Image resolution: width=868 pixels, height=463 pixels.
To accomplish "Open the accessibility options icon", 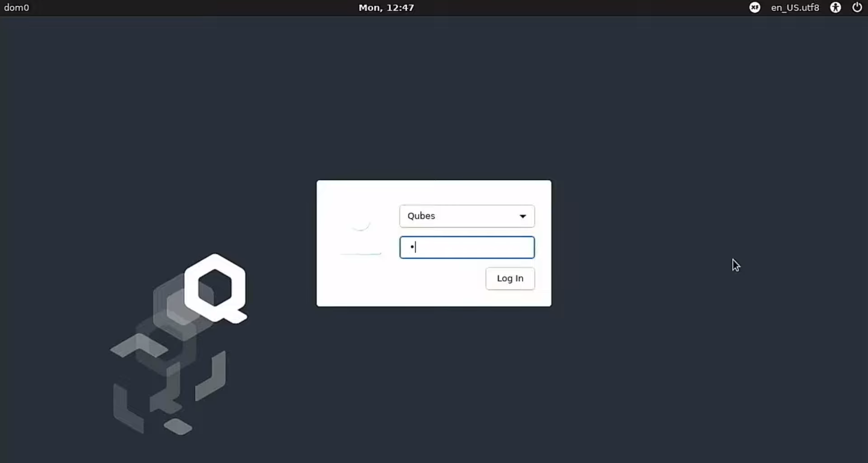I will (x=835, y=8).
